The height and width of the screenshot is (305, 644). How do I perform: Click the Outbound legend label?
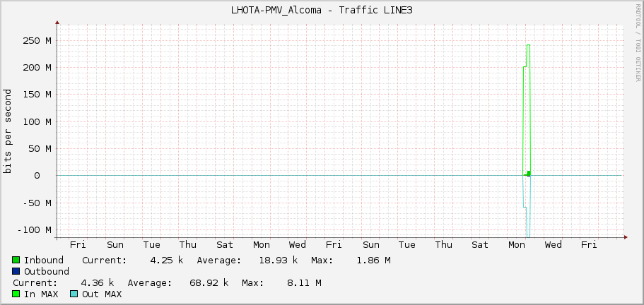(x=47, y=271)
